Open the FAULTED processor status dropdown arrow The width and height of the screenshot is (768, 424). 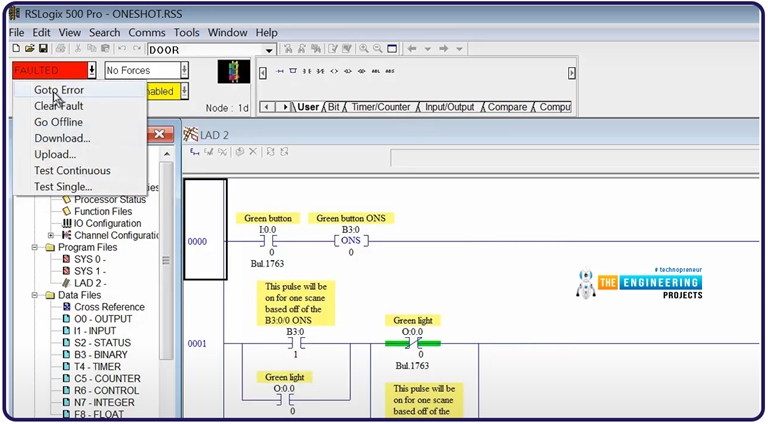coord(92,71)
